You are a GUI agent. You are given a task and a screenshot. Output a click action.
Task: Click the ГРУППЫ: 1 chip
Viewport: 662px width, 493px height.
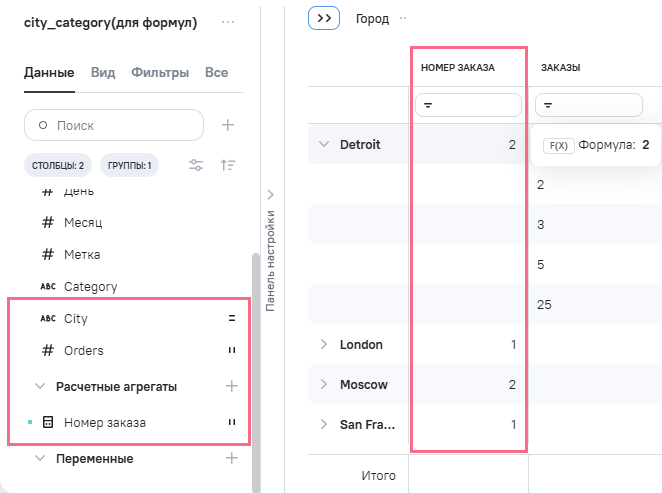129,165
